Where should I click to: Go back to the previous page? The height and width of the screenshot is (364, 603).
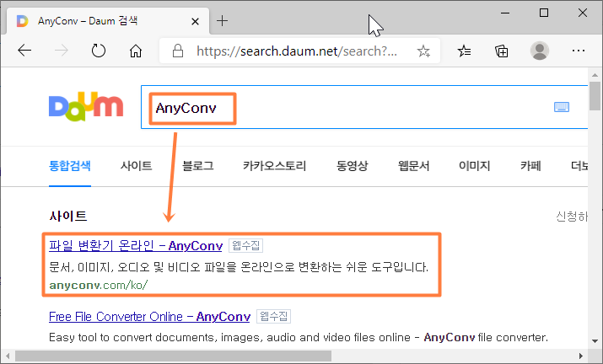(x=24, y=51)
